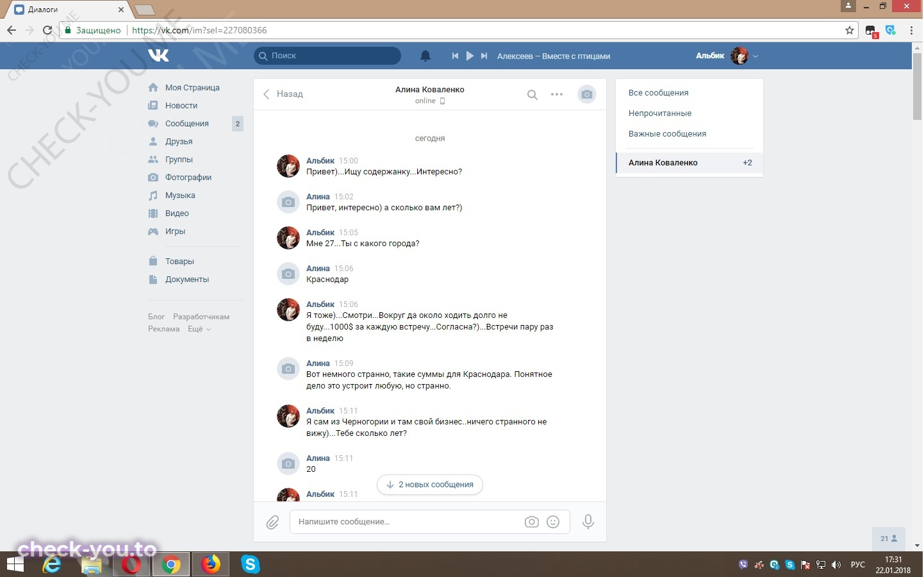Open Firefox from the taskbar
Screen dimensions: 924x577
click(x=210, y=565)
